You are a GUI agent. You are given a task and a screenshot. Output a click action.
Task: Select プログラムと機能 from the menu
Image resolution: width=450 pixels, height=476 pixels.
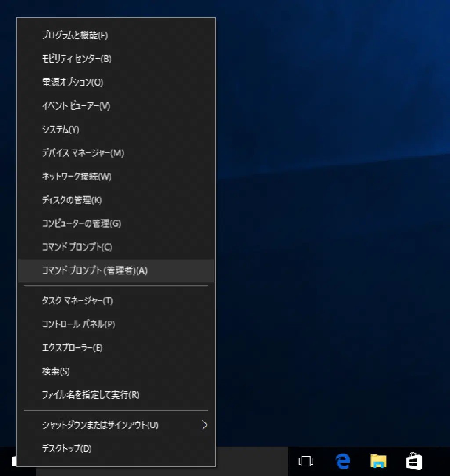tap(75, 36)
